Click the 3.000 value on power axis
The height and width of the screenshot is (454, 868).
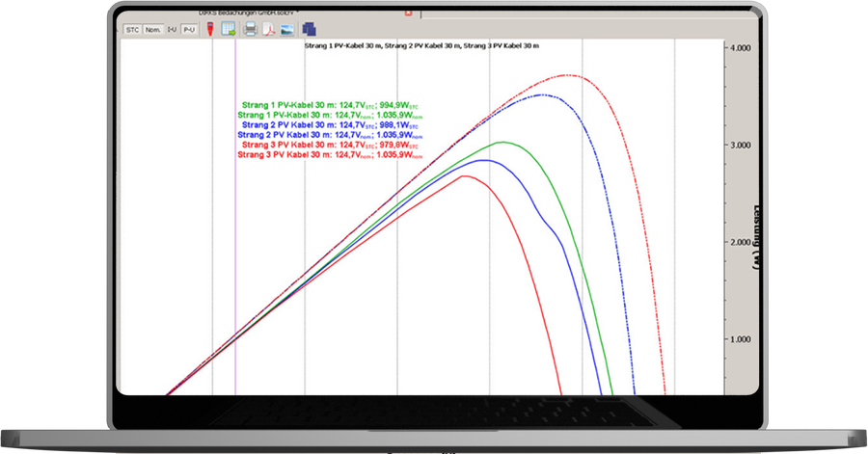click(x=740, y=145)
